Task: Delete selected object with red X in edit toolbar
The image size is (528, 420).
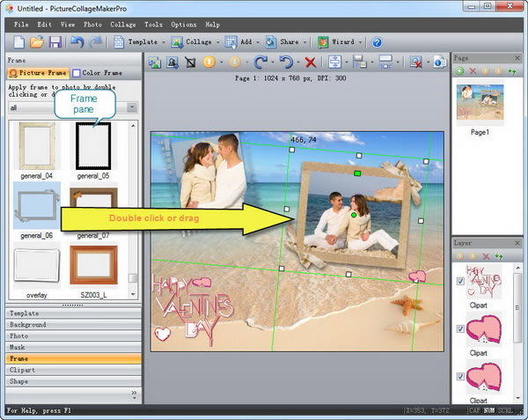Action: 310,63
